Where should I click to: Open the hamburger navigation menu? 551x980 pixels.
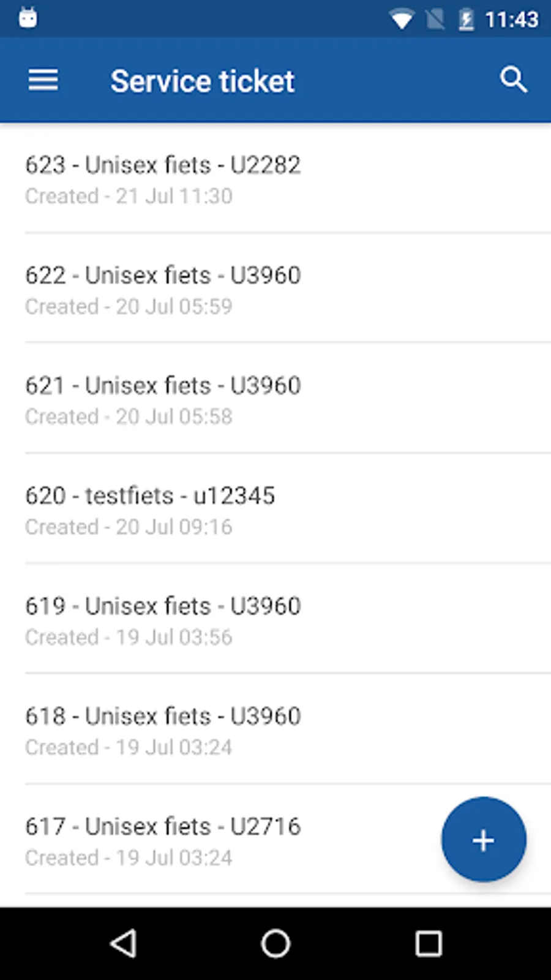[x=43, y=80]
